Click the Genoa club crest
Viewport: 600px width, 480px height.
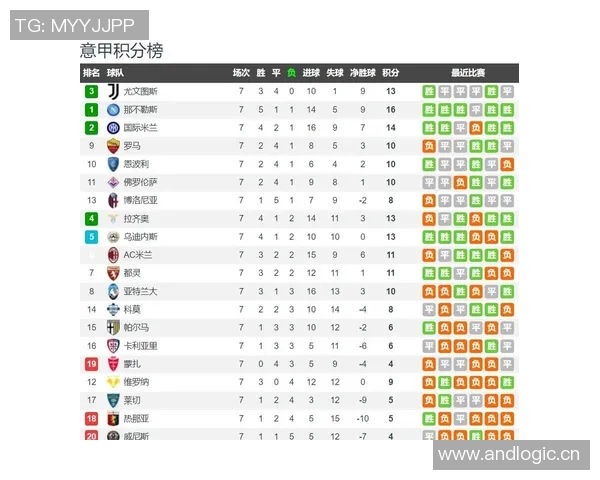113,418
